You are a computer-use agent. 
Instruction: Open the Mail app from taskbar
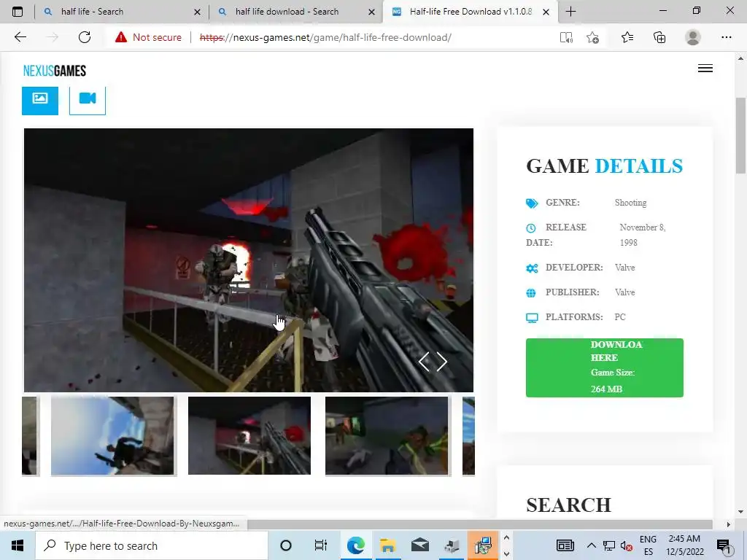[x=419, y=545]
